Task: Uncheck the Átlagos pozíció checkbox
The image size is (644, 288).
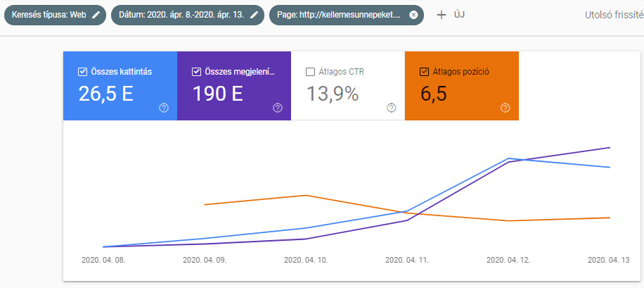Action: (424, 71)
